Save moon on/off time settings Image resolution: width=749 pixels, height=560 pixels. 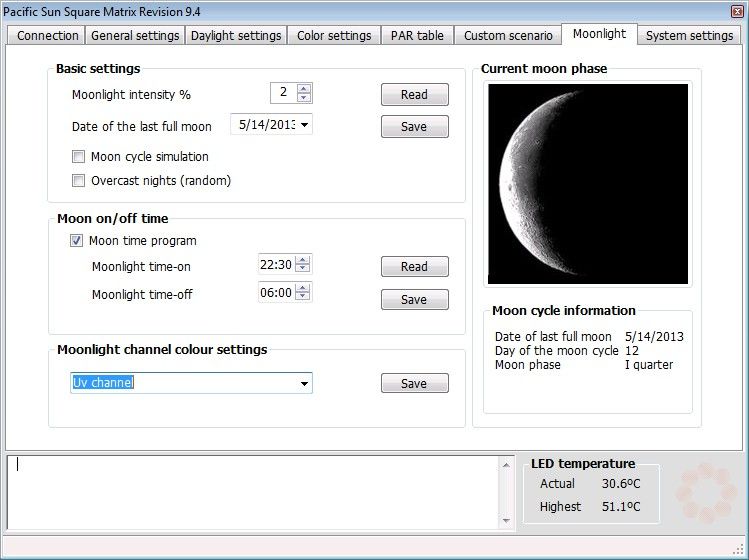(415, 300)
